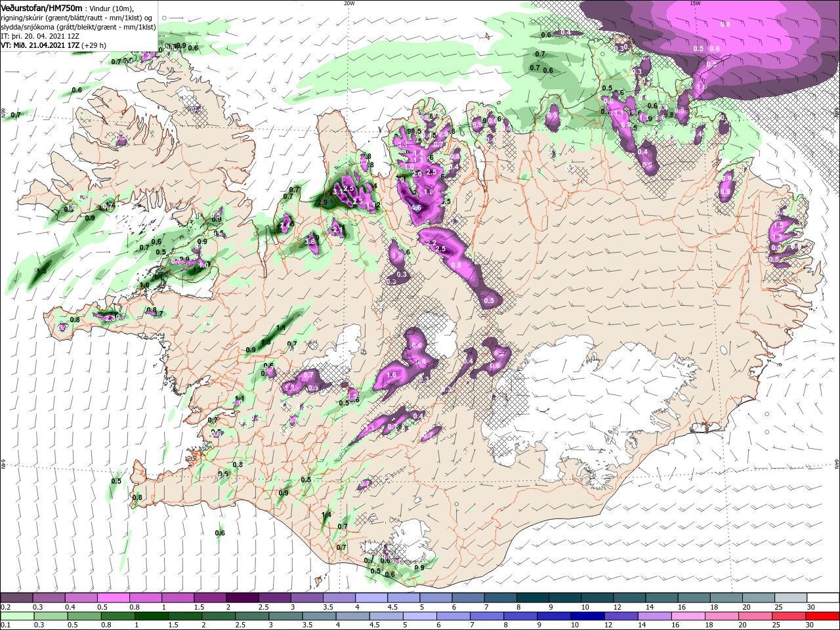Click the 15W longitude label on the top edge
Image resolution: width=840 pixels, height=630 pixels.
tap(695, 3)
